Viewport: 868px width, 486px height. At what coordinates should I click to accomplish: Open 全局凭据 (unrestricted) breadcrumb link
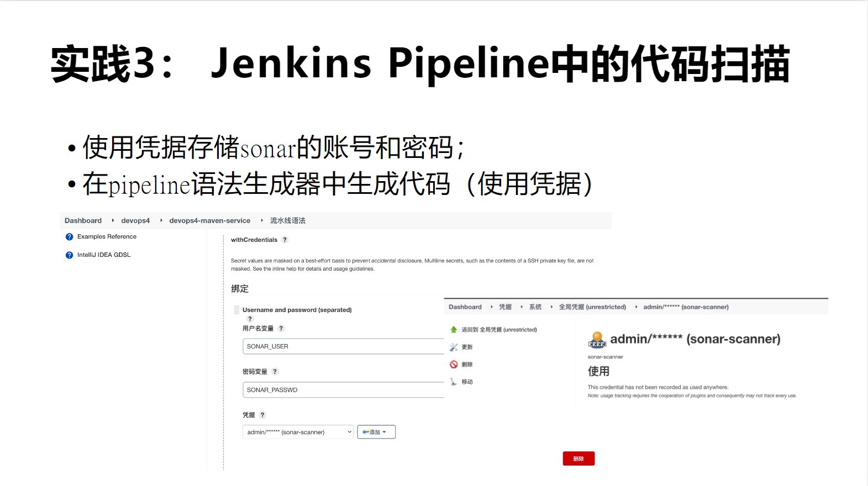pyautogui.click(x=592, y=307)
